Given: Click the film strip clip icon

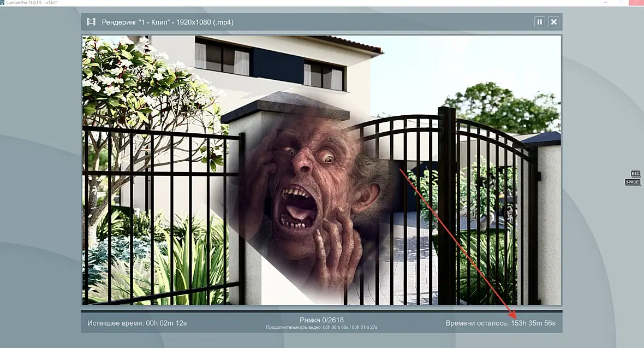Looking at the screenshot, I should pyautogui.click(x=91, y=22).
